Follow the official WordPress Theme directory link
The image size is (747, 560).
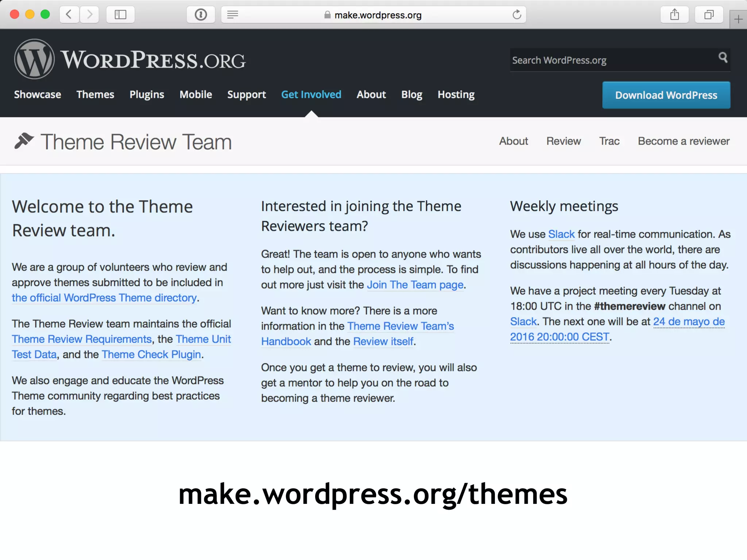[104, 298]
